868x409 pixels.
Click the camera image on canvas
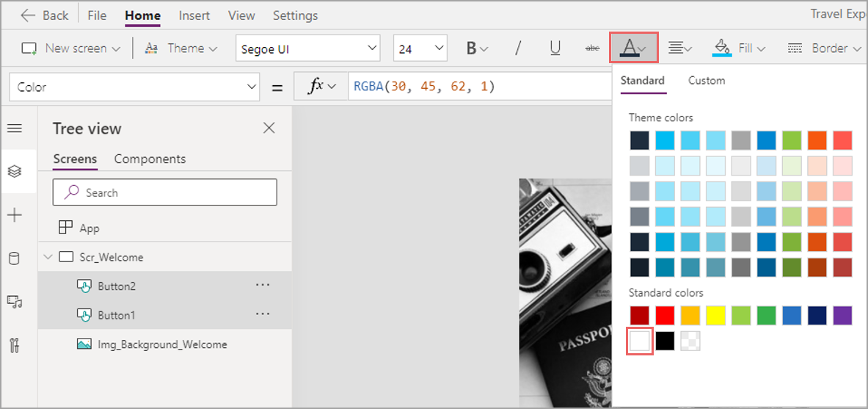point(565,293)
